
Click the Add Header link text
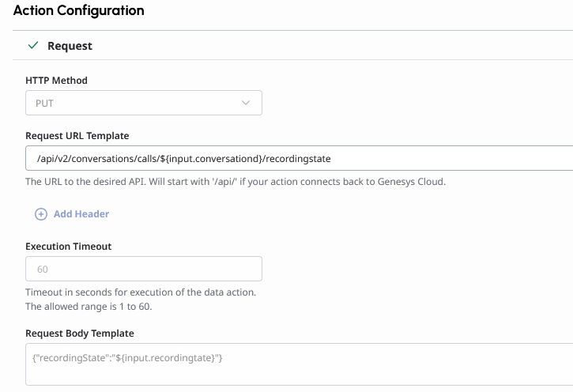click(x=81, y=214)
